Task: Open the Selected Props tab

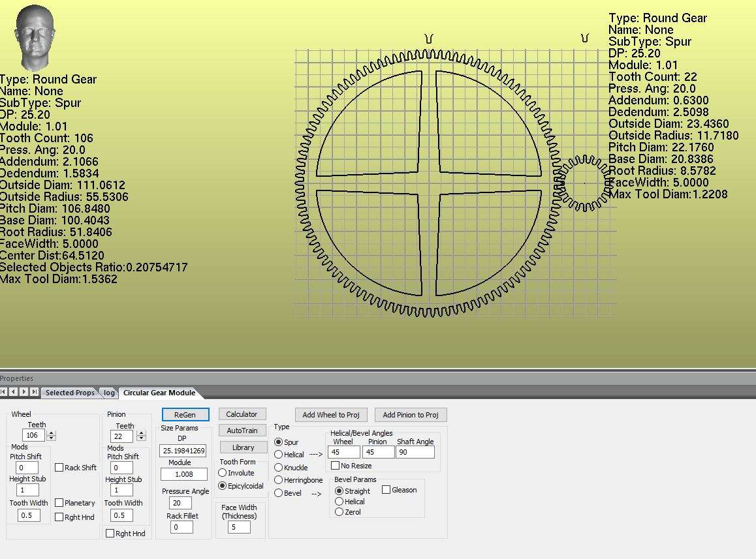Action: 70,393
